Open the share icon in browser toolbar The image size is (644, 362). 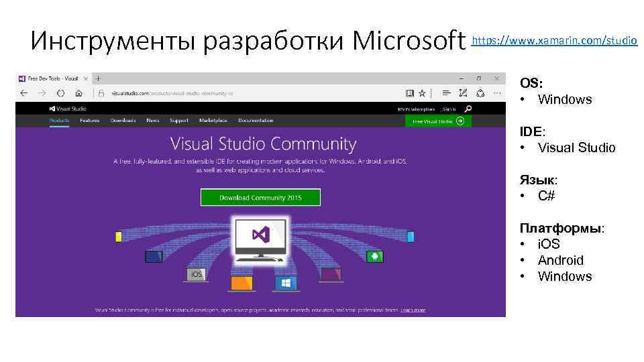pyautogui.click(x=480, y=93)
